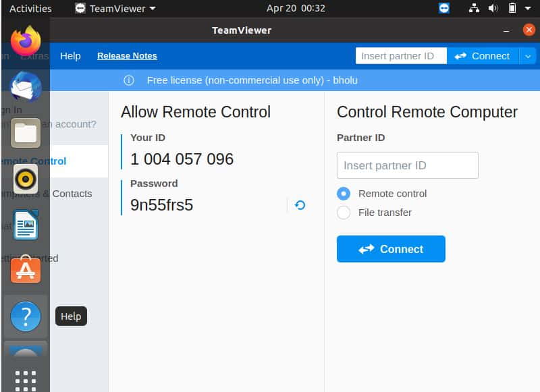The image size is (540, 392).
Task: Open the Help dock icon
Action: point(26,316)
